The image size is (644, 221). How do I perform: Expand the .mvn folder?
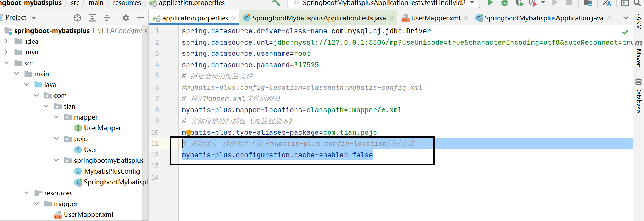[6, 52]
